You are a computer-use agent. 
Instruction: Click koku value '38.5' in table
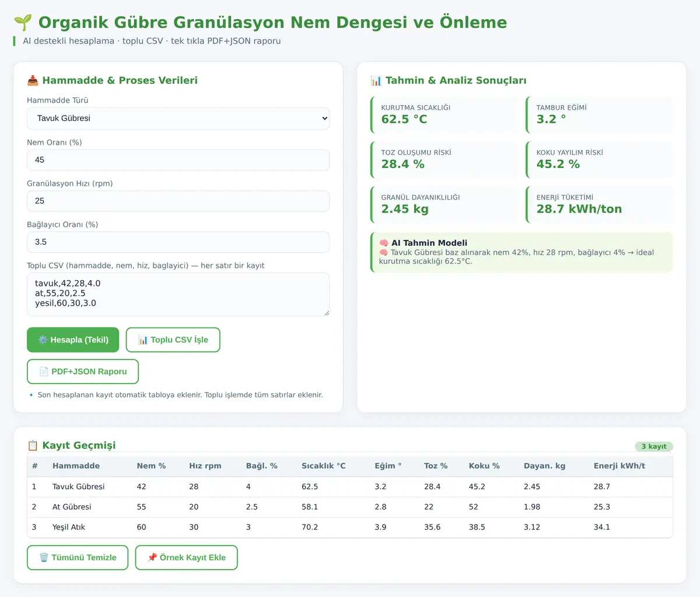(477, 528)
